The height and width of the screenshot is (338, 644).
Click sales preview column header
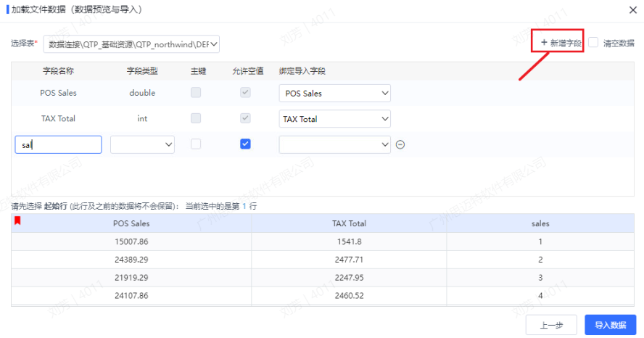pos(540,223)
